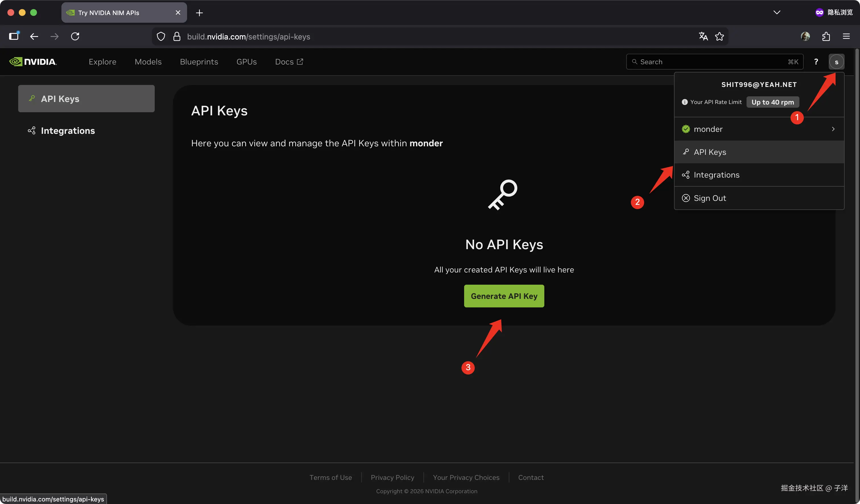The image size is (860, 504).
Task: Open the Docs external link
Action: point(289,62)
